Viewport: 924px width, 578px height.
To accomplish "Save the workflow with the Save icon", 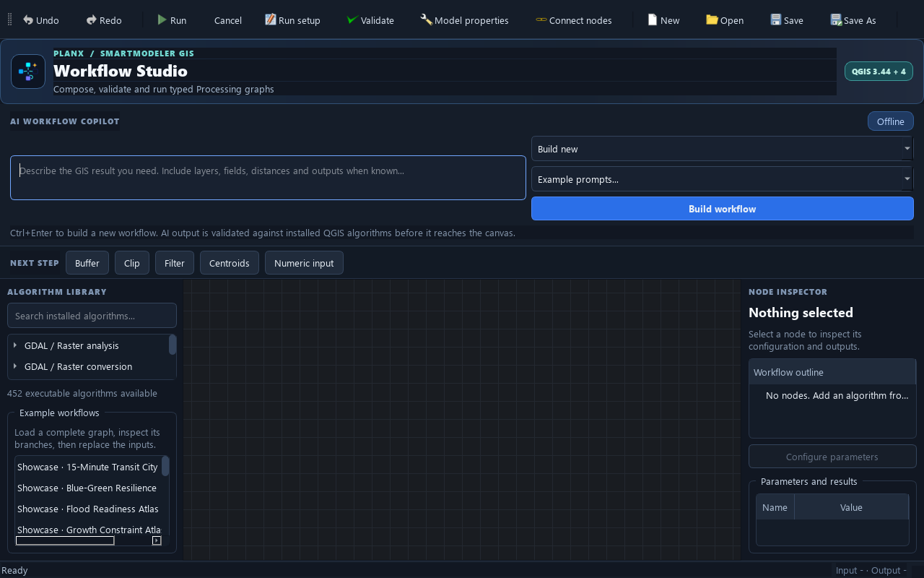I will click(775, 20).
